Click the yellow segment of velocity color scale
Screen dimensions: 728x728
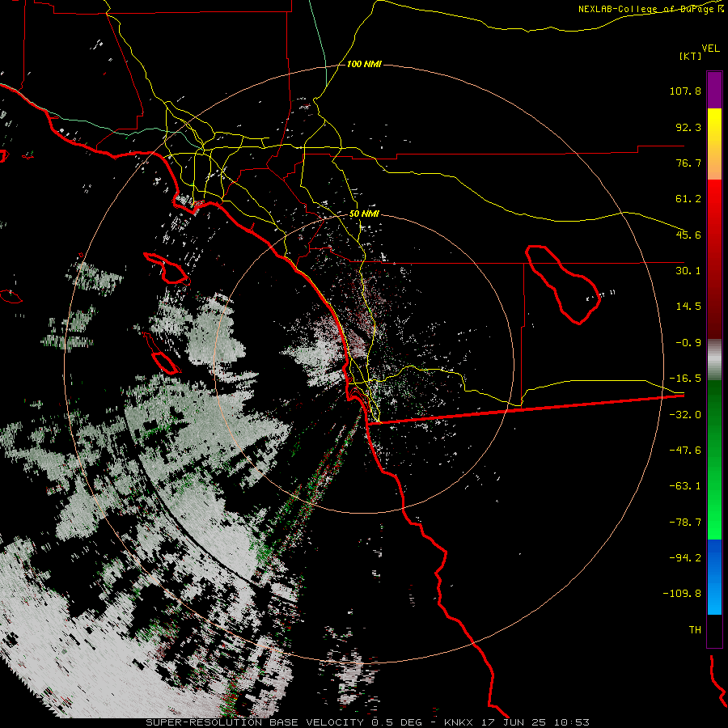click(714, 144)
